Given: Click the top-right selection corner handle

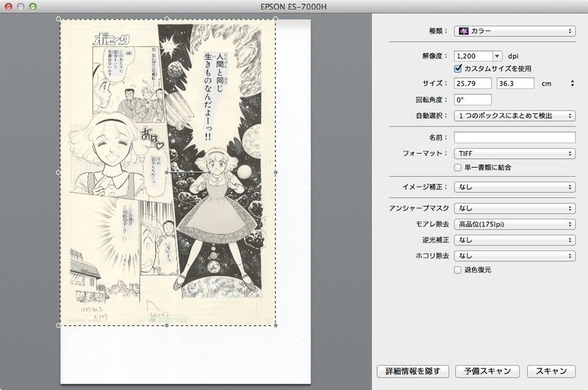Looking at the screenshot, I should 276,18.
